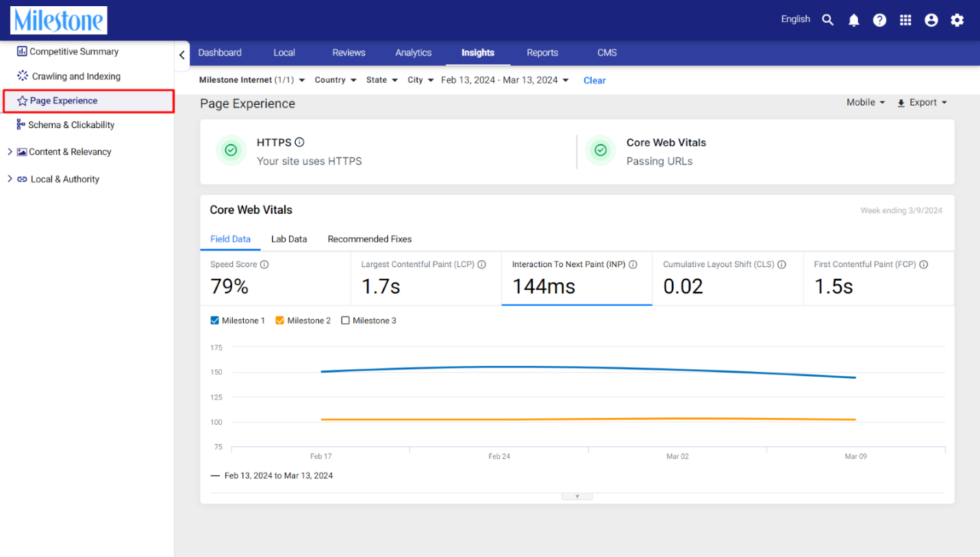Select the Speed Score 79% metric card
Image resolution: width=980 pixels, height=557 pixels.
pyautogui.click(x=275, y=278)
